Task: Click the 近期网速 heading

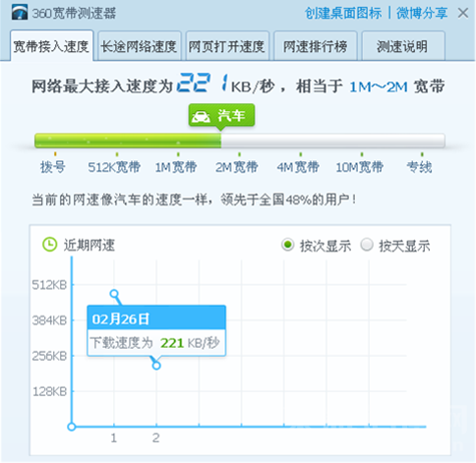Action: coord(89,245)
